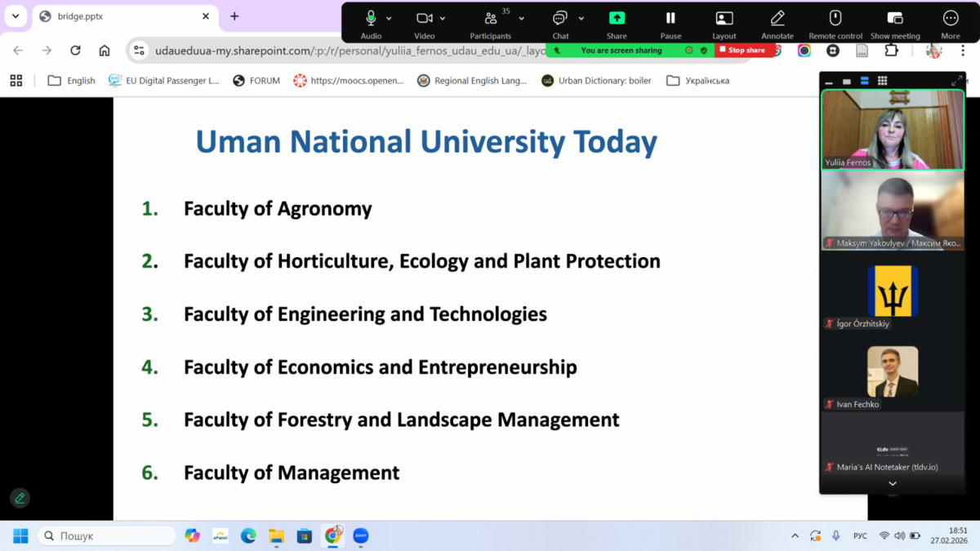Expand video options arrow beside camera
This screenshot has width=980, height=551.
click(x=443, y=18)
